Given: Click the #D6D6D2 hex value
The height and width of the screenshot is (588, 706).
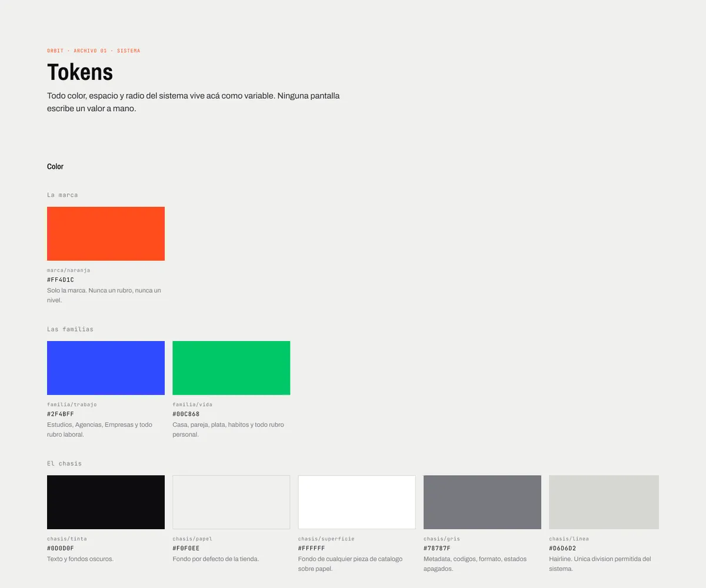Looking at the screenshot, I should pos(562,548).
